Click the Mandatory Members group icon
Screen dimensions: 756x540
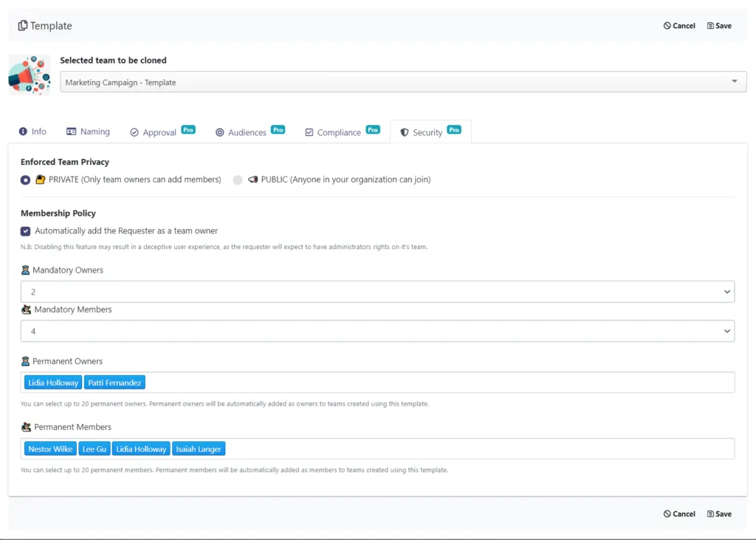coord(26,310)
